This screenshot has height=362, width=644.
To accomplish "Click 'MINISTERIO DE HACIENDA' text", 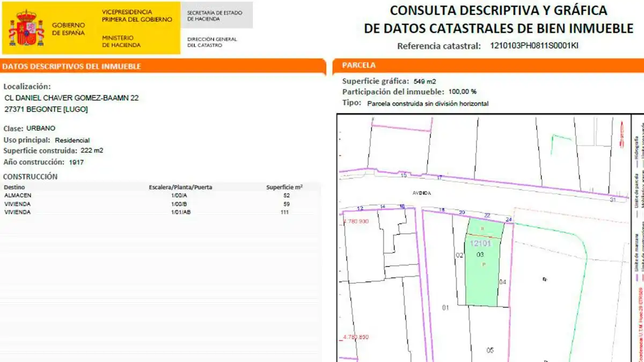I will 121,41.
